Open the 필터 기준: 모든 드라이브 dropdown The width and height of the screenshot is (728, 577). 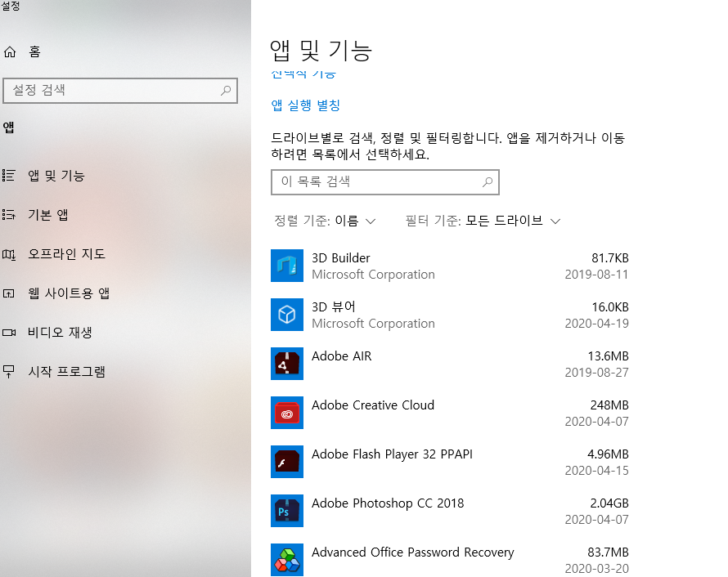483,221
